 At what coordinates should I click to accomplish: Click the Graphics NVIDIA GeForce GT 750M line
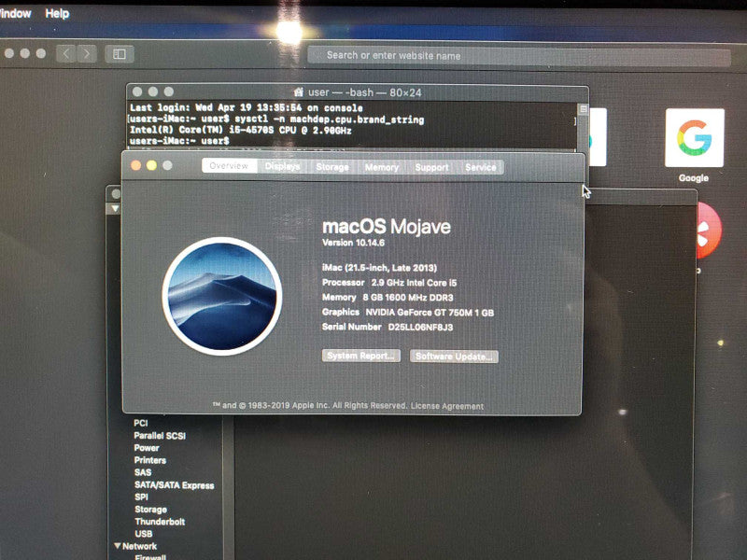pyautogui.click(x=408, y=313)
